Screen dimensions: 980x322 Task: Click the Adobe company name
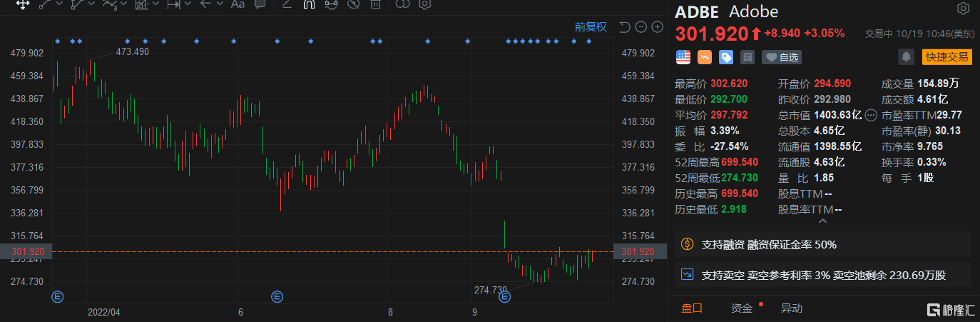pyautogui.click(x=754, y=11)
